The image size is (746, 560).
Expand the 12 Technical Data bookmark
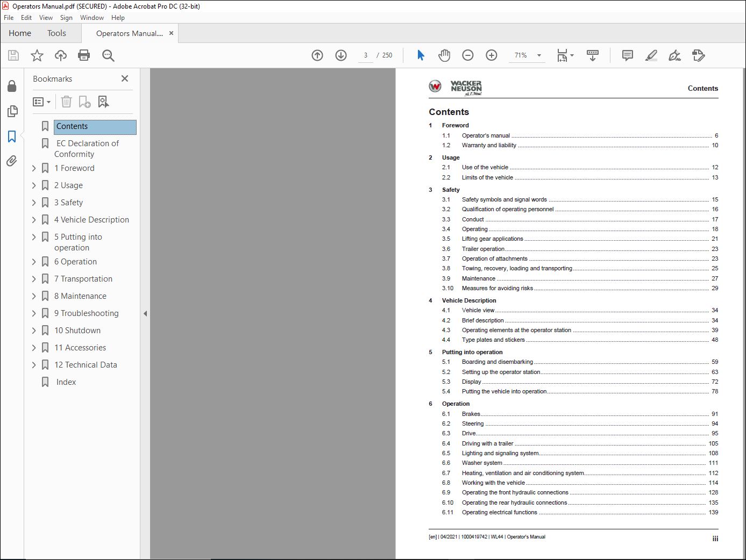(x=34, y=365)
